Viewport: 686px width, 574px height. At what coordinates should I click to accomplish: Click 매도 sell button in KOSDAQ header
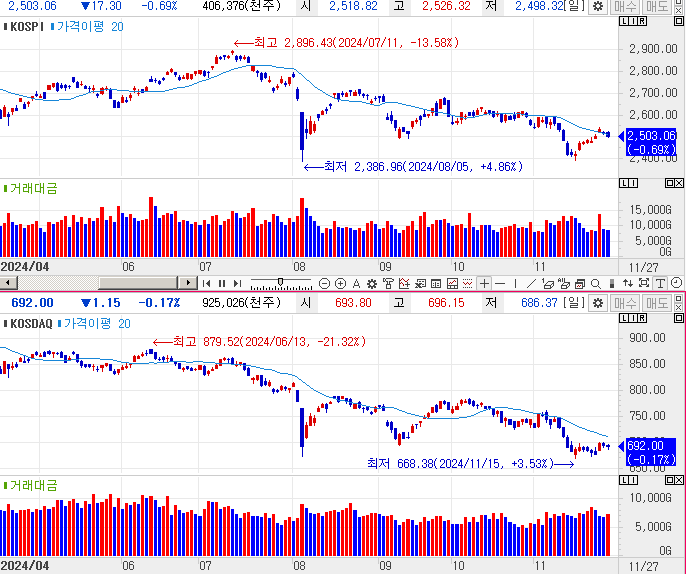click(x=657, y=303)
